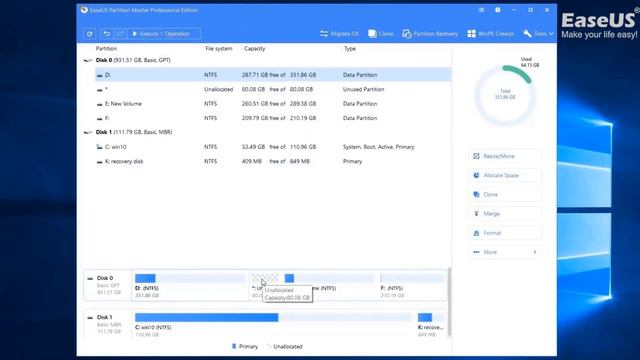Click D: drive icon in partition list
The width and height of the screenshot is (640, 360).
pyautogui.click(x=100, y=75)
